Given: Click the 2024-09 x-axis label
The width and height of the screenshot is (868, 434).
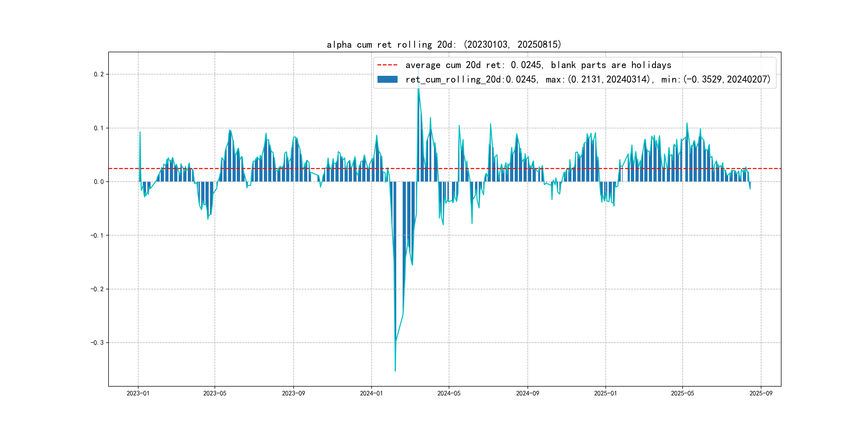Looking at the screenshot, I should 527,393.
